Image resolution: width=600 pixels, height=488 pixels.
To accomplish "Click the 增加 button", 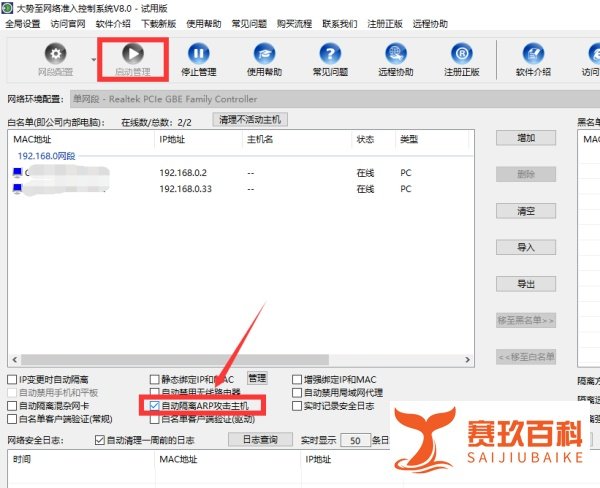I will click(x=526, y=138).
